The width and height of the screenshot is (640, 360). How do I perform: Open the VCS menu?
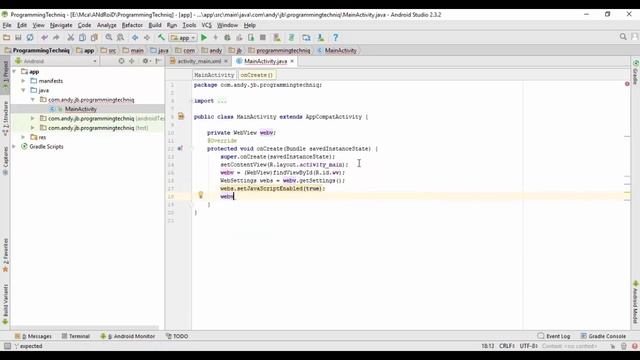207,25
